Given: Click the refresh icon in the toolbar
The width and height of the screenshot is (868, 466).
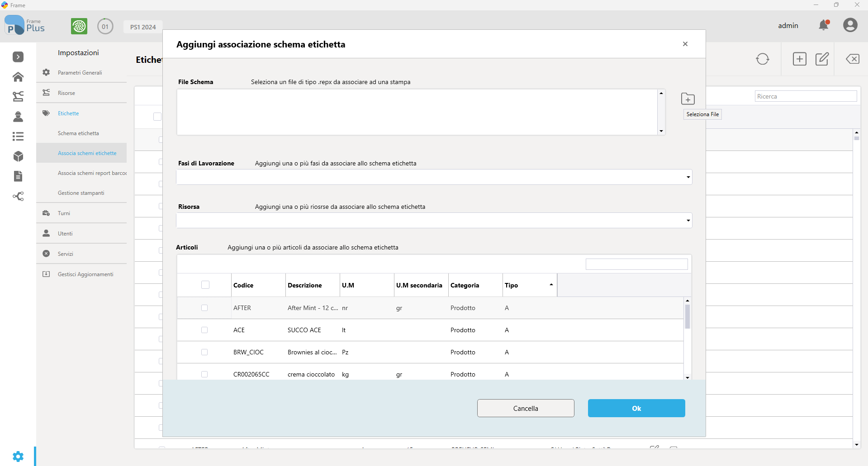Looking at the screenshot, I should (x=763, y=59).
